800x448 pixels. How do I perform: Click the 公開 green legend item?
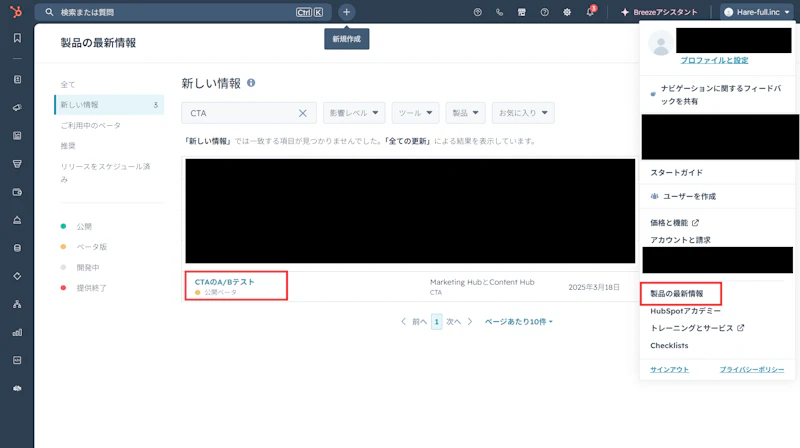(x=76, y=227)
